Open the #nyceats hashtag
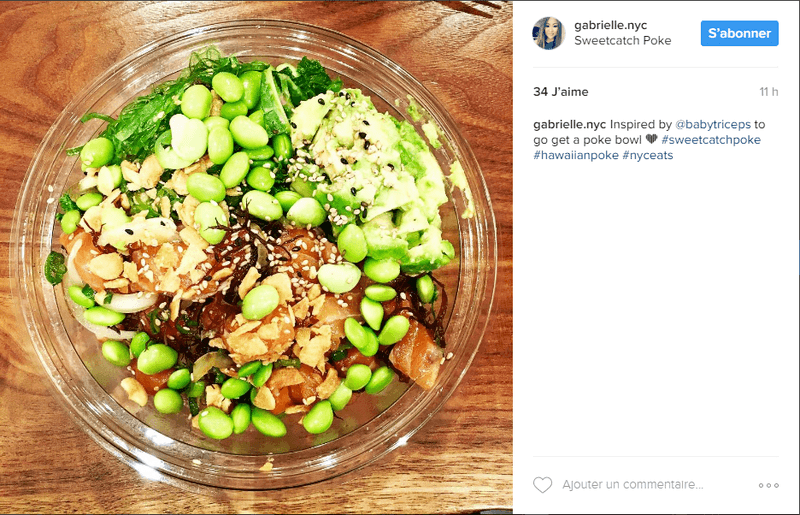Screen dimensions: 800x515 point(647,155)
